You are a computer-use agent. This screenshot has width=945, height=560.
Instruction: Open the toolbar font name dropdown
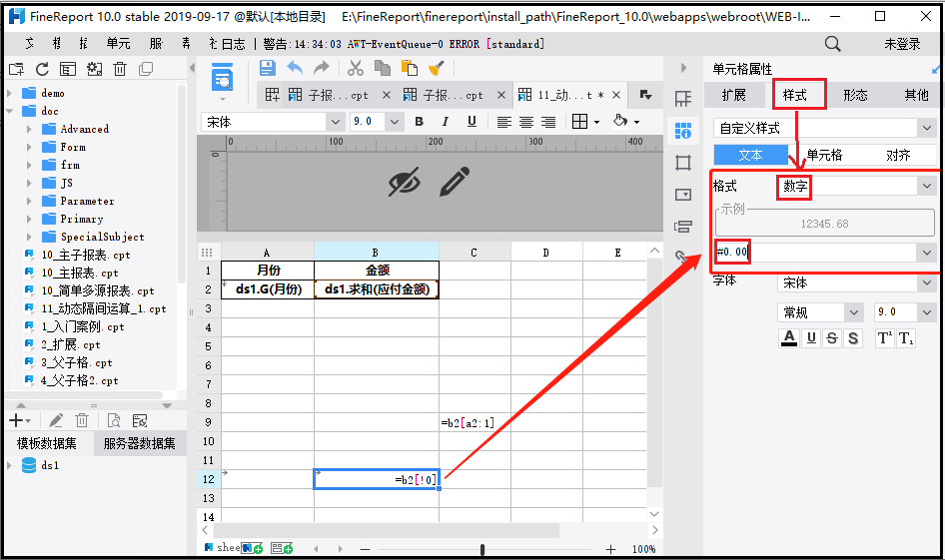(x=335, y=122)
